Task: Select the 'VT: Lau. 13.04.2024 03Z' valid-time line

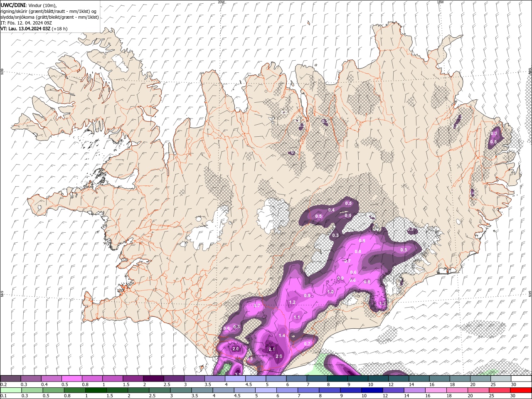Action: (x=25, y=29)
